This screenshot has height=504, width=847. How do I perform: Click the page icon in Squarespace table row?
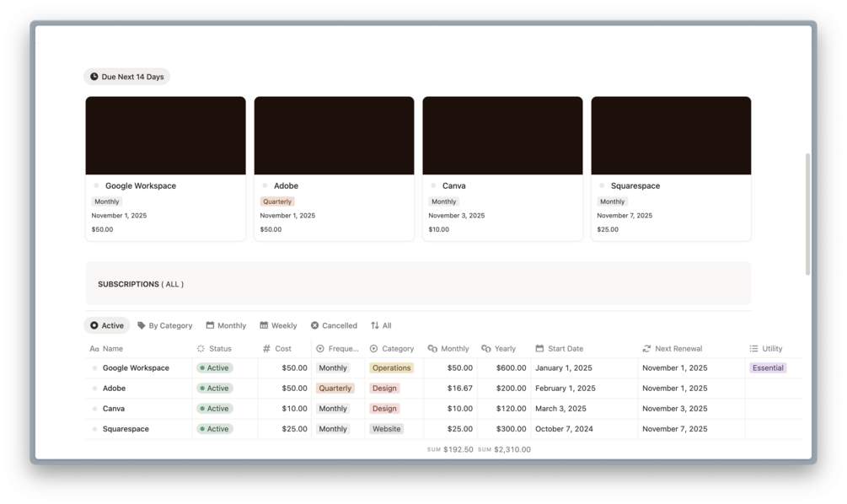click(x=94, y=429)
